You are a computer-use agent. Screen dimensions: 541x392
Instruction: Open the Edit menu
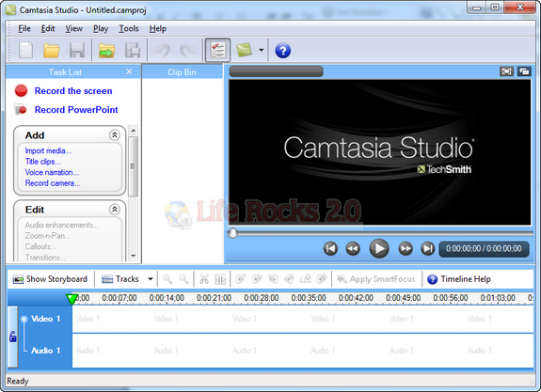tap(48, 28)
